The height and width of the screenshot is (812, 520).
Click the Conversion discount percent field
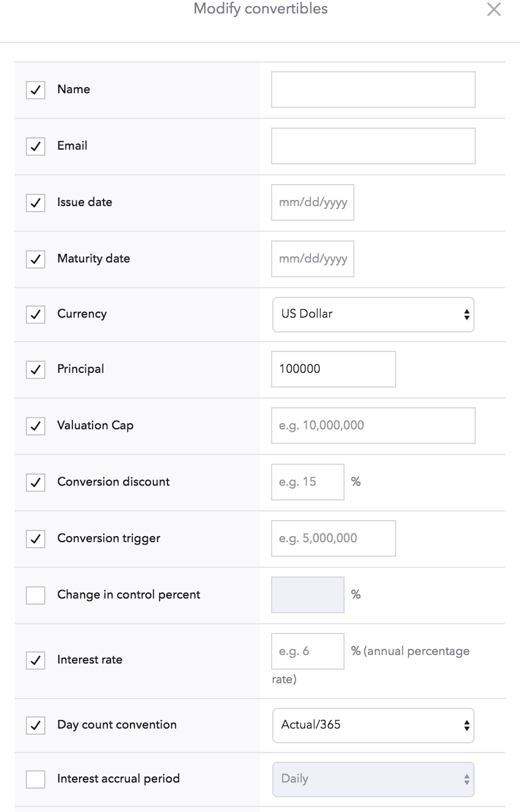pyautogui.click(x=308, y=482)
